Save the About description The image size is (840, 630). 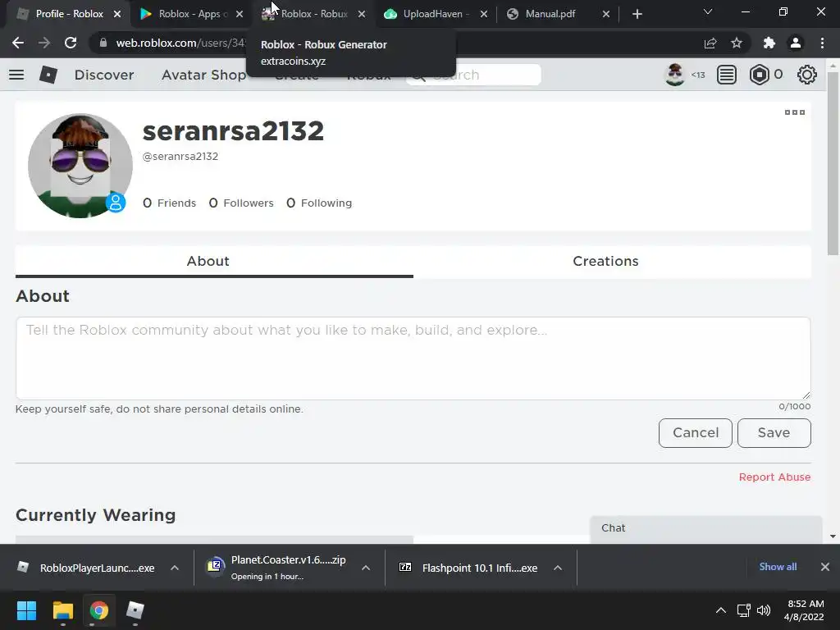[x=774, y=432]
